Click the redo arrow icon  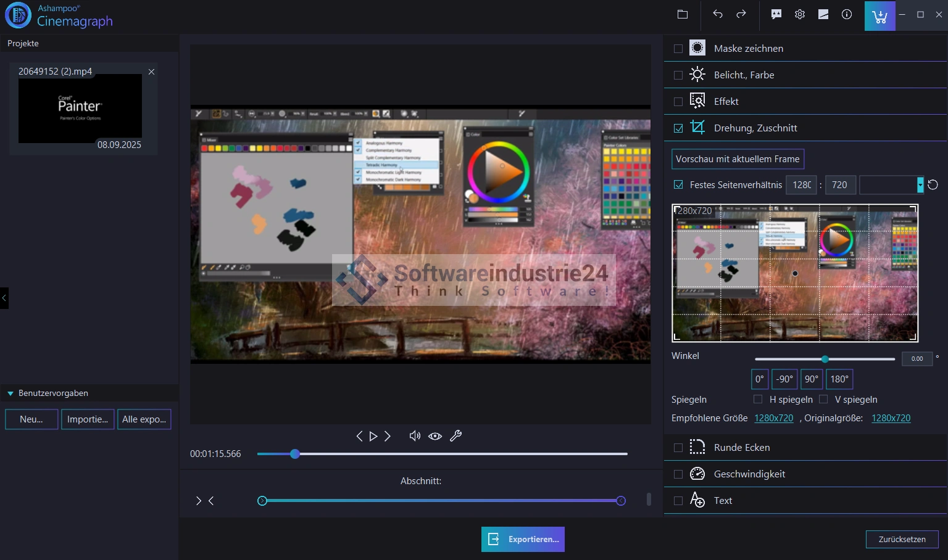[x=741, y=14]
